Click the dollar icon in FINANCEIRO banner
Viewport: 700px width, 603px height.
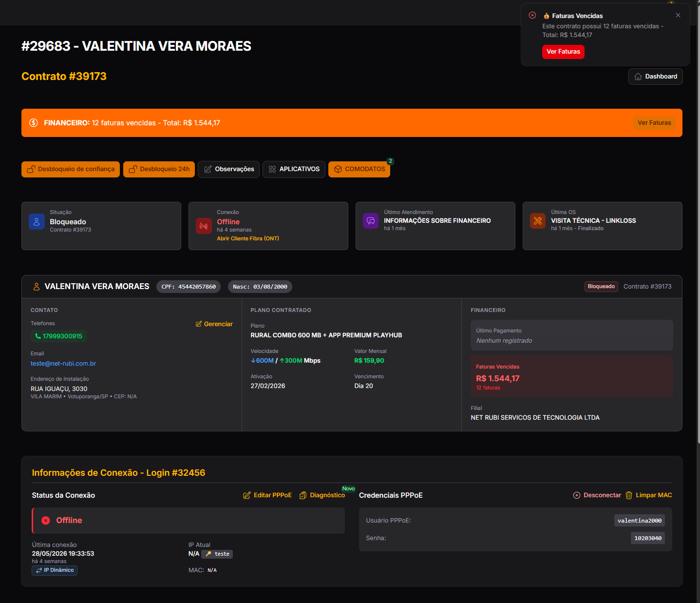coord(34,123)
